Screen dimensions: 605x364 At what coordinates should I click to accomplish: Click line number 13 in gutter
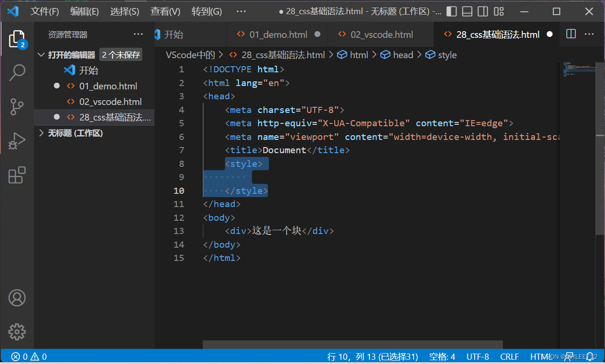(179, 231)
